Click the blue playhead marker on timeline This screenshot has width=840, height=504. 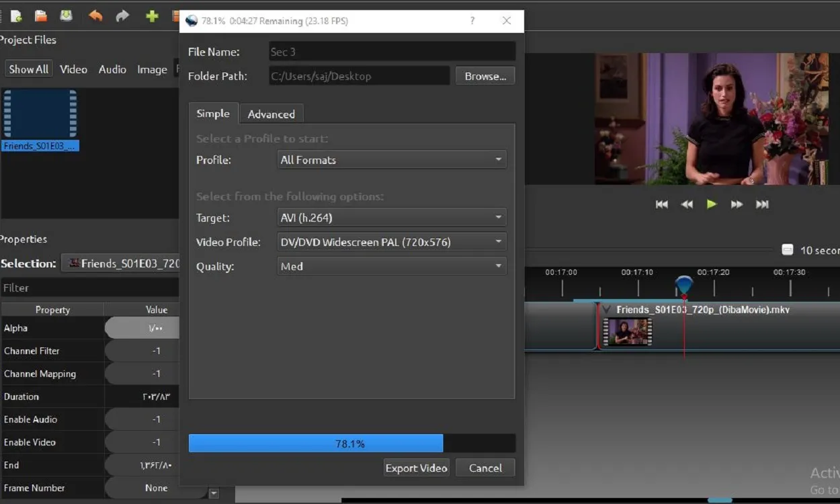[x=683, y=285]
